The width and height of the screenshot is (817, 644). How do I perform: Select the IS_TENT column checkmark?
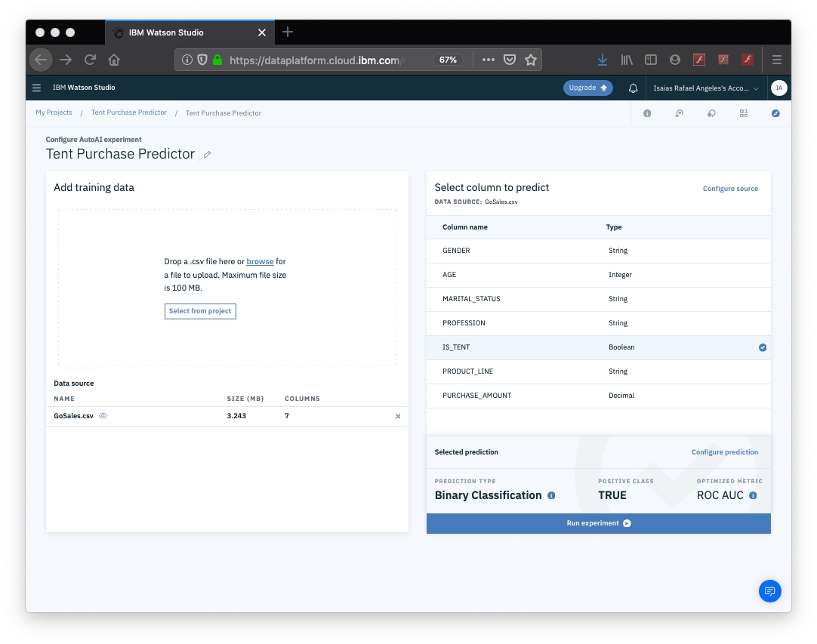[x=762, y=347]
